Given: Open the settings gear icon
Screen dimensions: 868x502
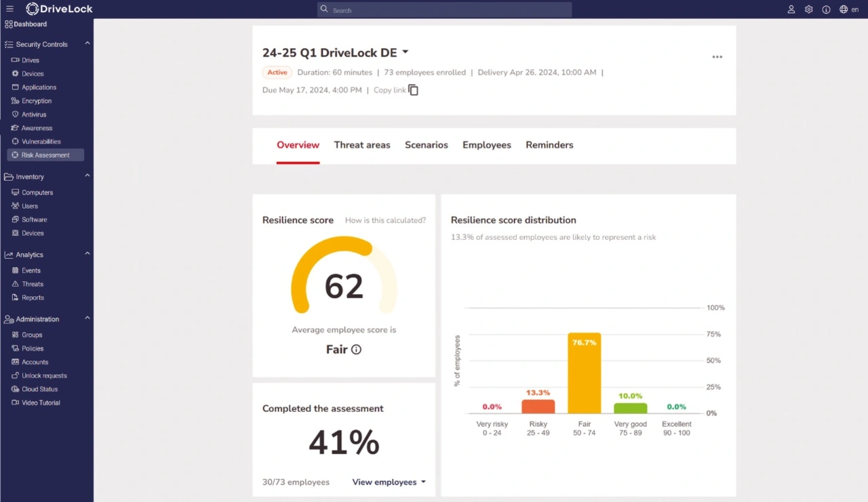Looking at the screenshot, I should point(808,9).
